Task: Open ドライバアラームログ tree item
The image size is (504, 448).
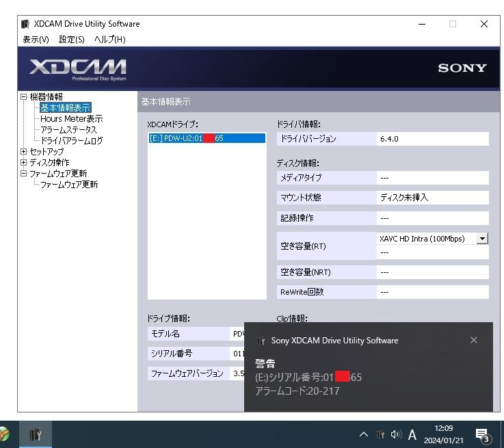Action: point(71,140)
